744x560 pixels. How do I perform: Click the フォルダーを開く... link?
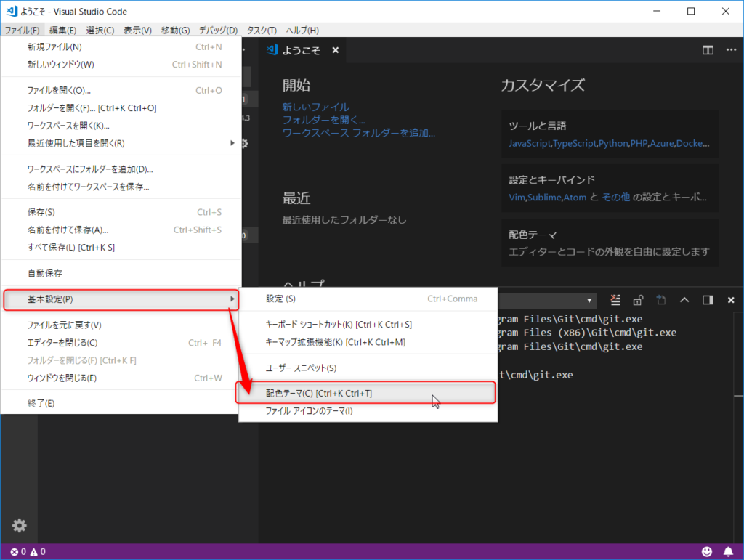[x=323, y=120]
